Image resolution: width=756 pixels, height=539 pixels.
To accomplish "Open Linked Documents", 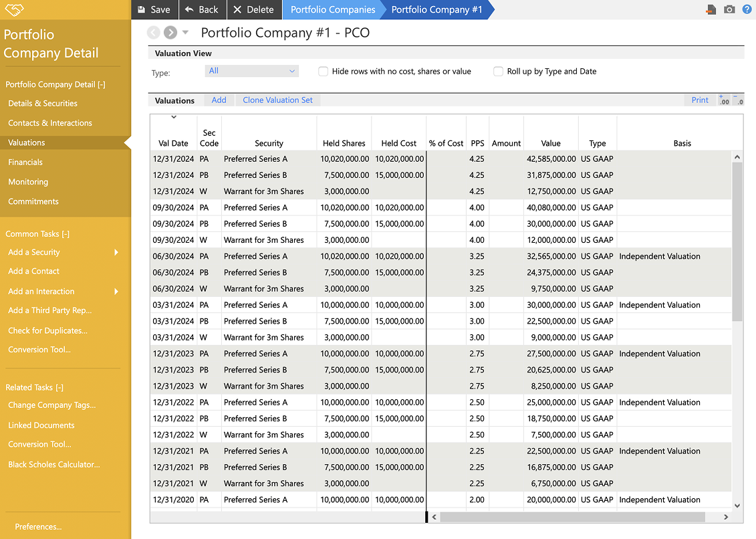I will coord(41,425).
